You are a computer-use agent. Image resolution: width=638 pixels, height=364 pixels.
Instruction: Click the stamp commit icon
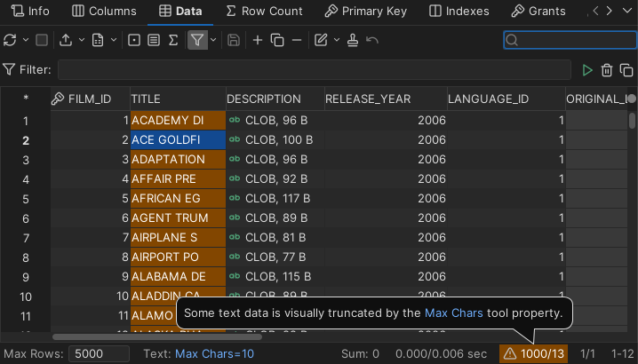point(353,40)
